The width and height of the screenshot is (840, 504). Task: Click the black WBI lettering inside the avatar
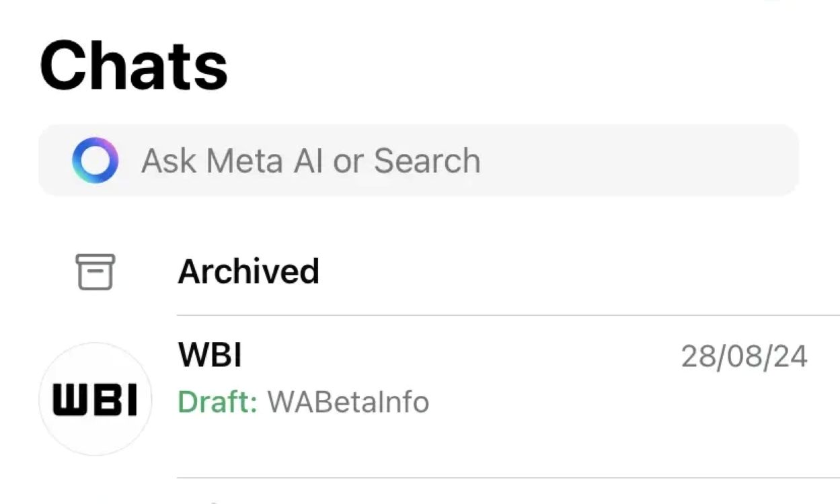coord(95,400)
